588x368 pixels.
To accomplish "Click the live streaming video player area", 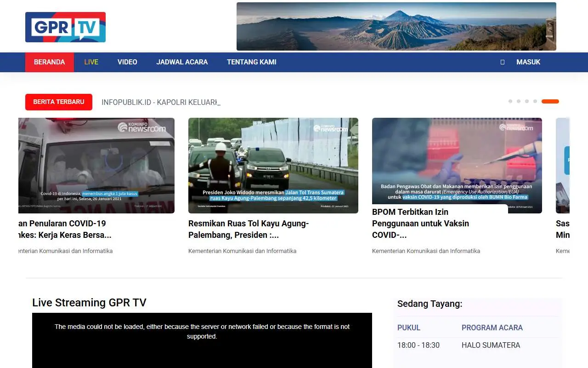I will (202, 340).
